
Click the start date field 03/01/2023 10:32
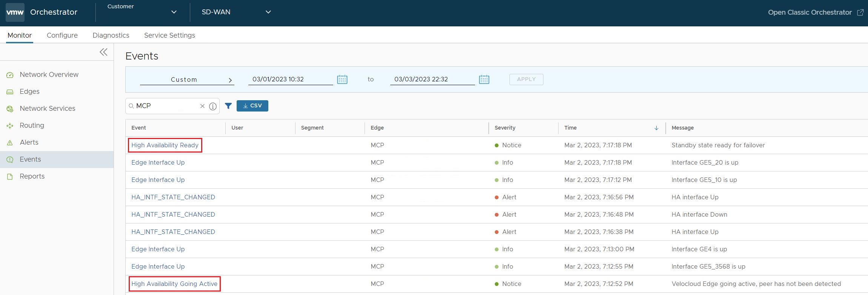(291, 79)
